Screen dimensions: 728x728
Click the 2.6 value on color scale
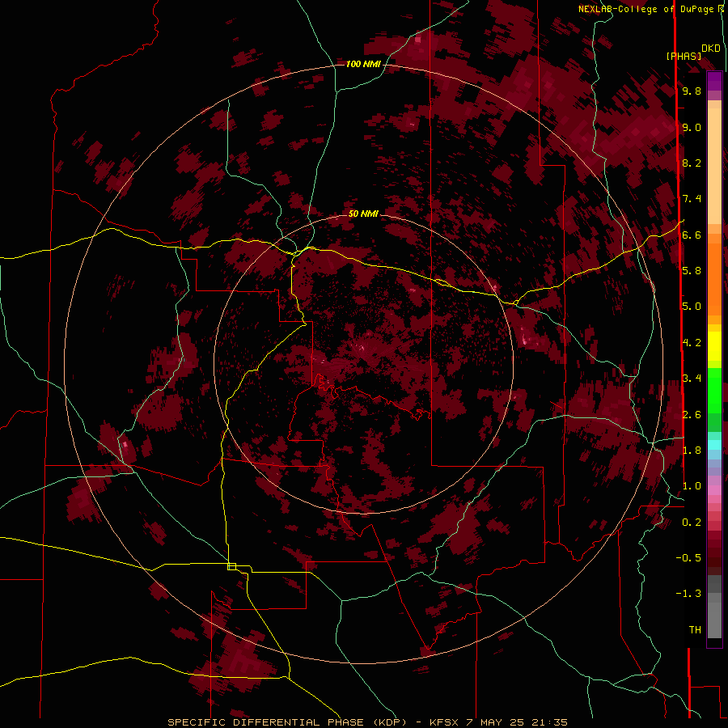pos(692,415)
